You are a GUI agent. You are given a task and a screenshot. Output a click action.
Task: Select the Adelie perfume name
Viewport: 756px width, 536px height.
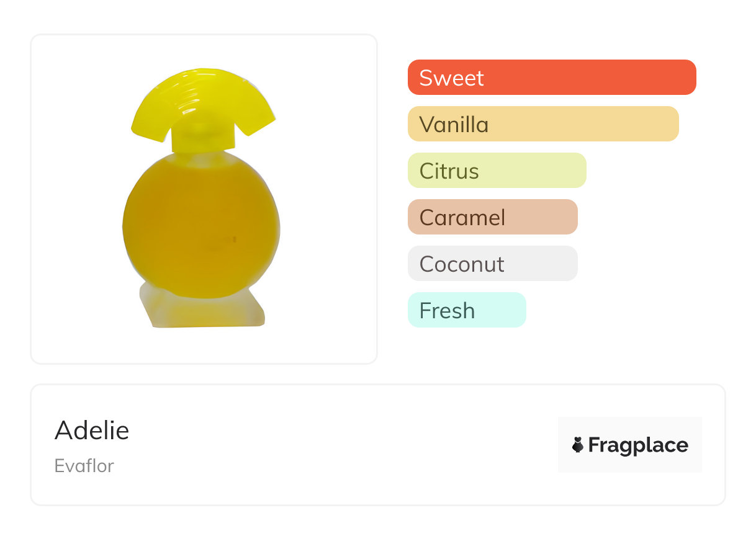coord(92,430)
